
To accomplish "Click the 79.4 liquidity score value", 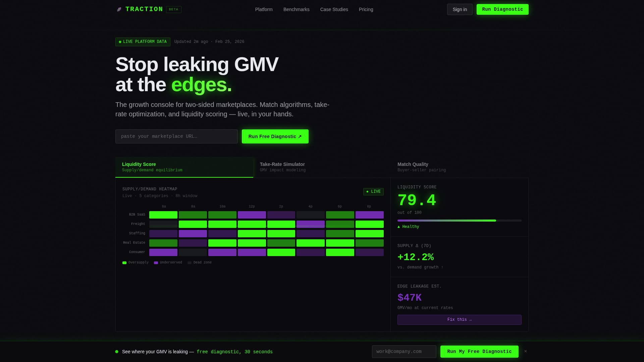I will click(417, 200).
